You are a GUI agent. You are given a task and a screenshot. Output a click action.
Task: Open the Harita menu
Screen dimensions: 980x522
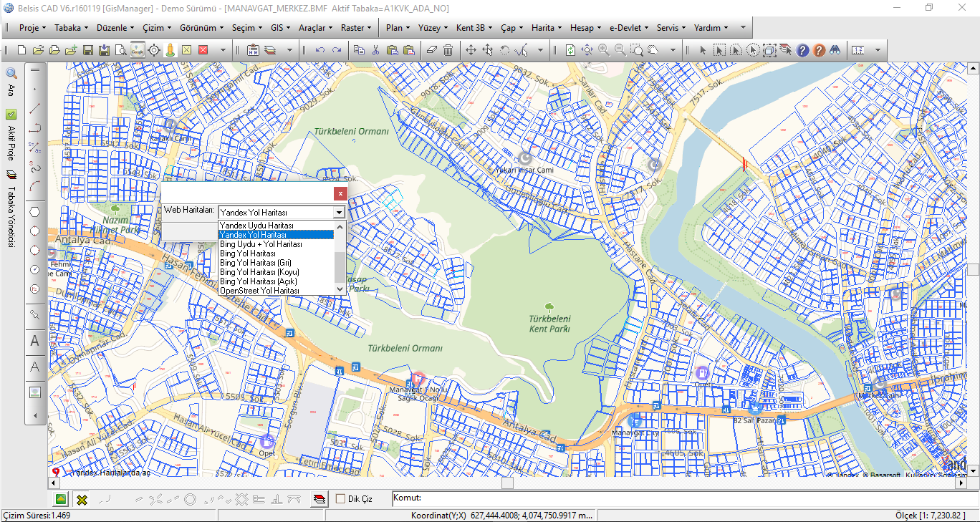click(547, 28)
